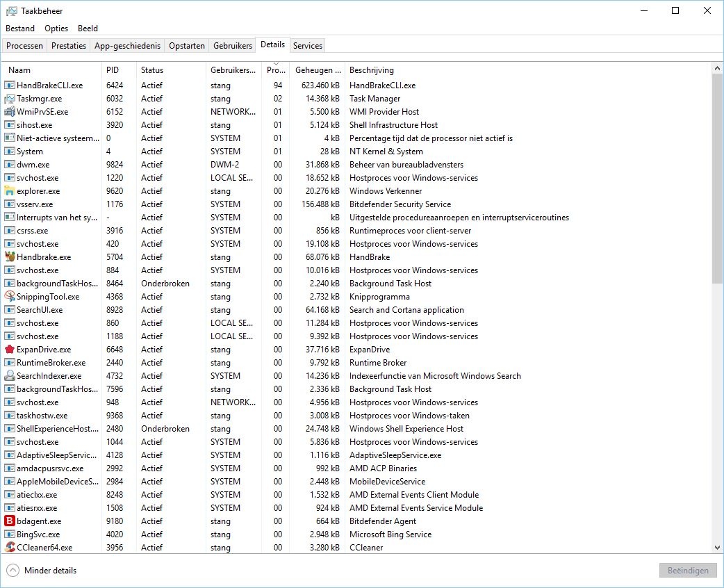Open the Bestand menu
The width and height of the screenshot is (724, 588).
20,28
